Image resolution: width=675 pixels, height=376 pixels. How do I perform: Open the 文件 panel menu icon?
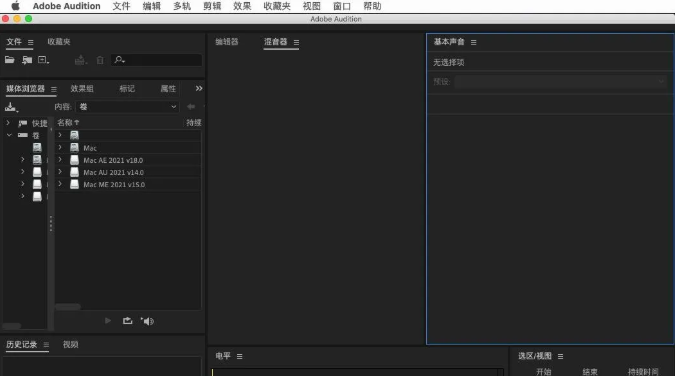click(31, 42)
